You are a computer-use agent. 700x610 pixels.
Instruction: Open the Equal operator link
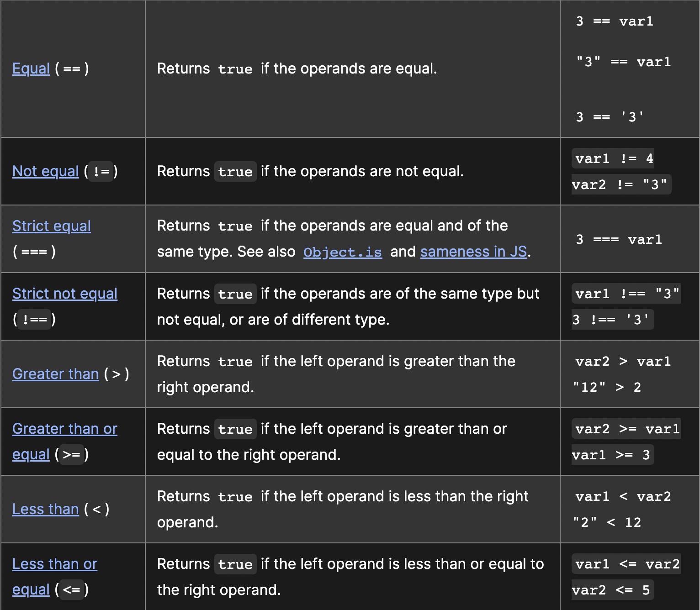pyautogui.click(x=31, y=68)
